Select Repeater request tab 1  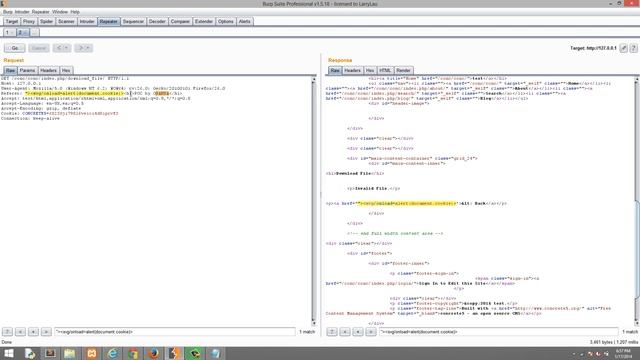point(10,33)
